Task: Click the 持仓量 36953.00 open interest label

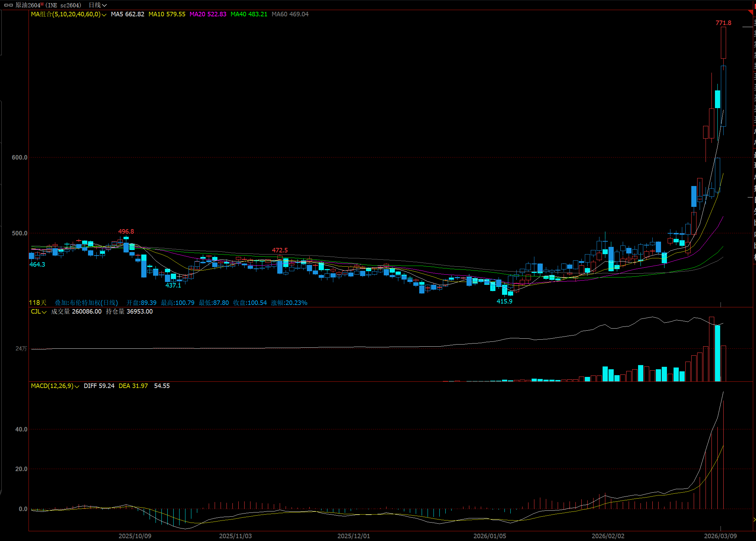Action: pyautogui.click(x=129, y=312)
